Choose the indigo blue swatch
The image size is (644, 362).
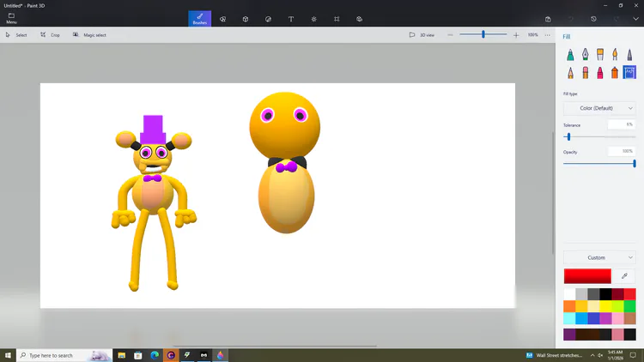(x=593, y=318)
